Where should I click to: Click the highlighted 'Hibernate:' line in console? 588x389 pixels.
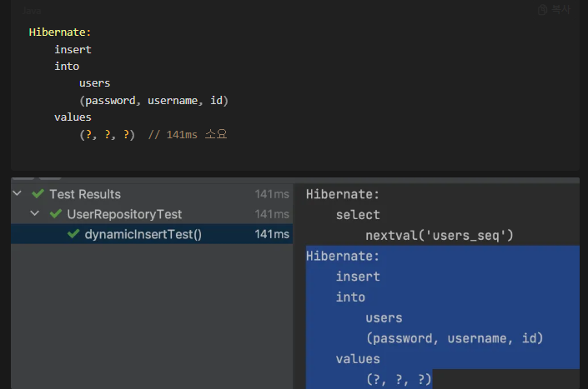[343, 256]
